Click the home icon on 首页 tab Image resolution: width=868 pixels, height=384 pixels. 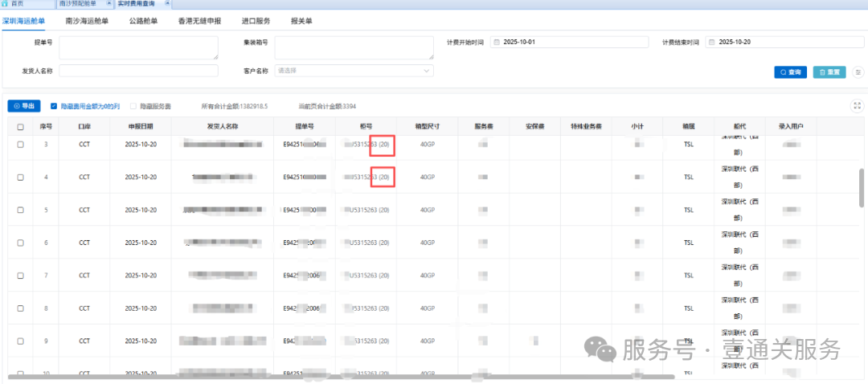[6, 4]
